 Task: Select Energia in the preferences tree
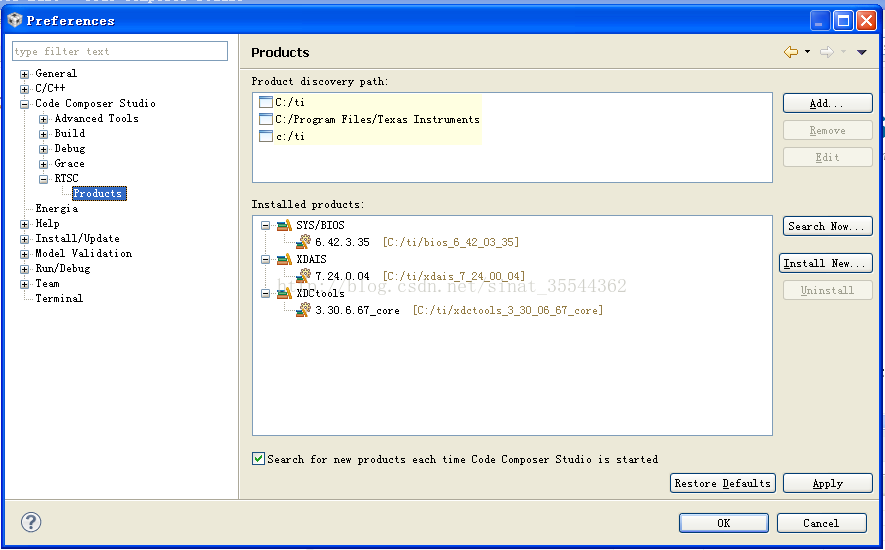[56, 208]
